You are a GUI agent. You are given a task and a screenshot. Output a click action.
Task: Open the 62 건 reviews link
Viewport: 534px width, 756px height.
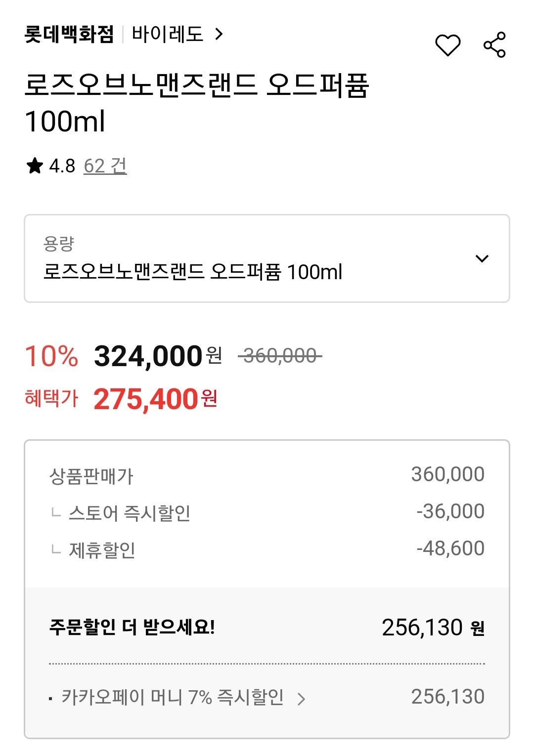(105, 166)
